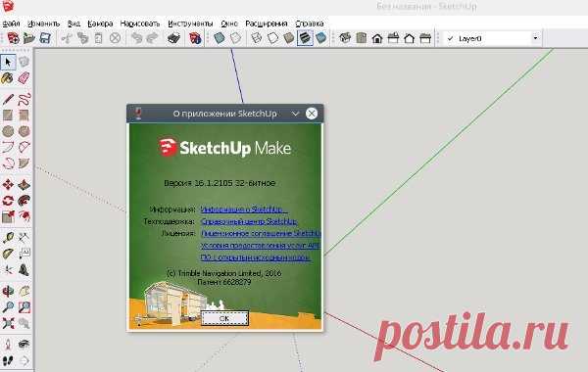Select the Arc tool
The image size is (588, 372).
tap(8, 147)
